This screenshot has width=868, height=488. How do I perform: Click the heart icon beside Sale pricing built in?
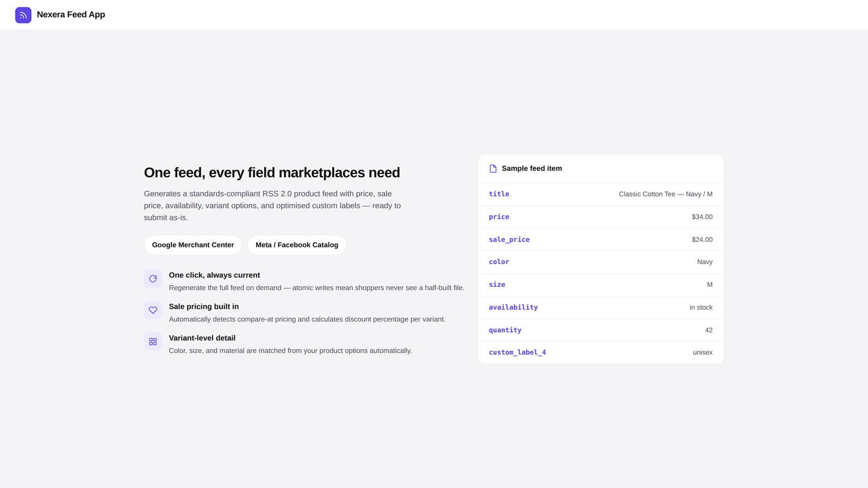[153, 310]
